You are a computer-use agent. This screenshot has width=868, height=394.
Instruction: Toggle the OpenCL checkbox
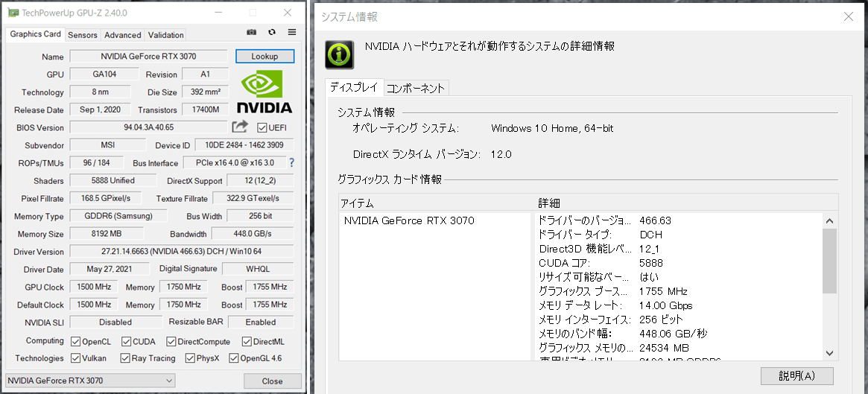point(76,341)
